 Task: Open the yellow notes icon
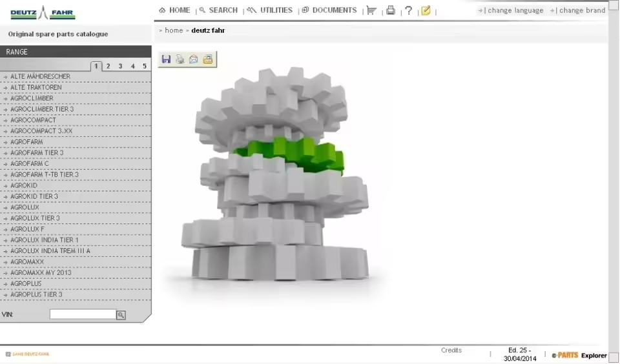pyautogui.click(x=426, y=11)
